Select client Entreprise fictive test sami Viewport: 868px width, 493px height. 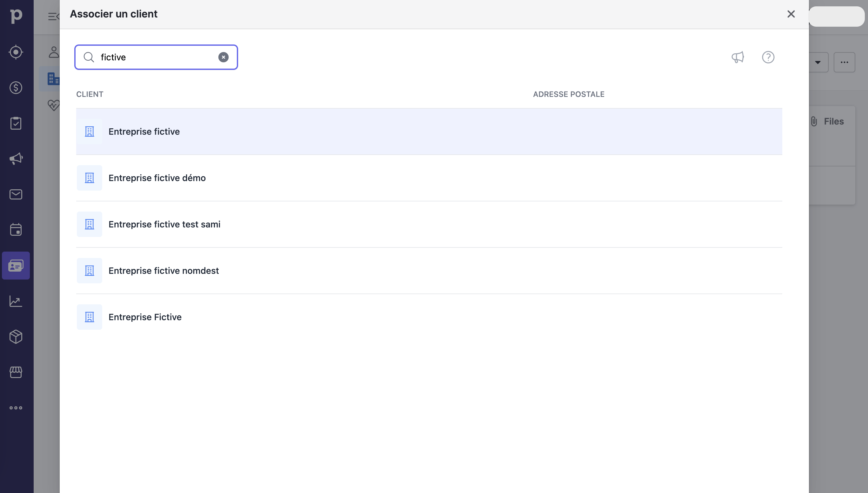[164, 225]
